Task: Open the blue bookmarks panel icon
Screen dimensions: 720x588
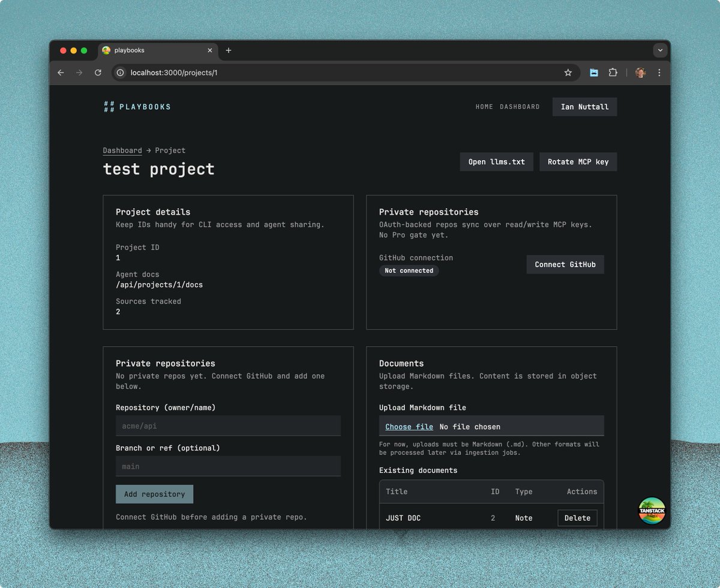Action: click(593, 73)
